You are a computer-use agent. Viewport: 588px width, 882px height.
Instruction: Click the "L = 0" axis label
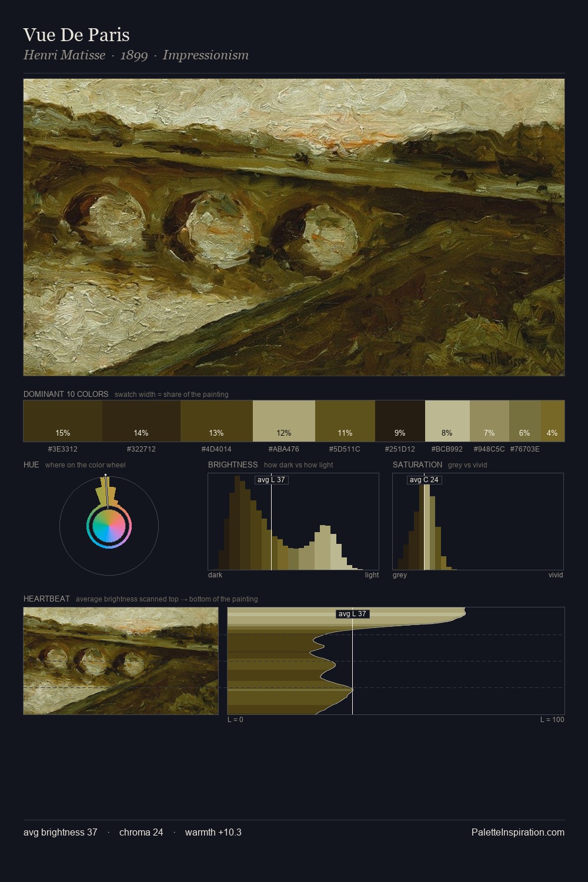235,720
